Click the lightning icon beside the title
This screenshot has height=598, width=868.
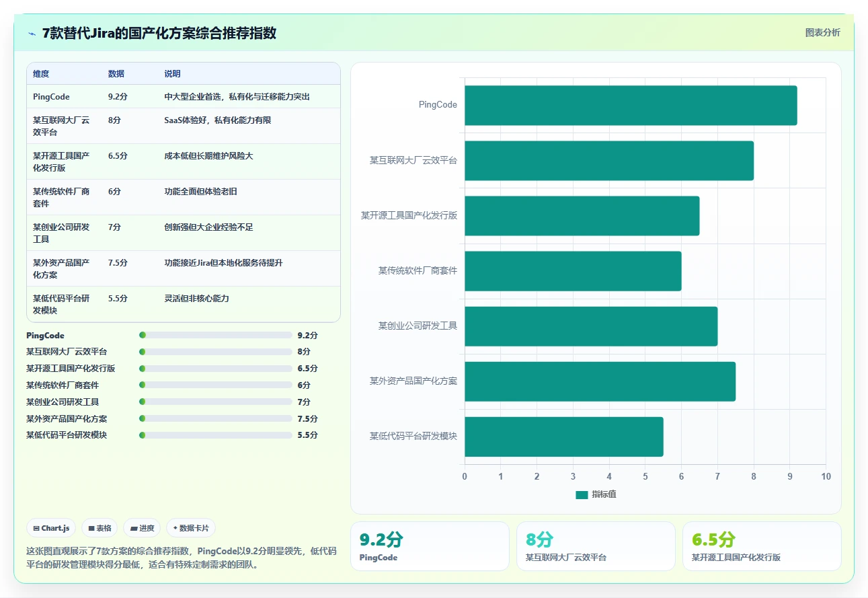(x=32, y=34)
